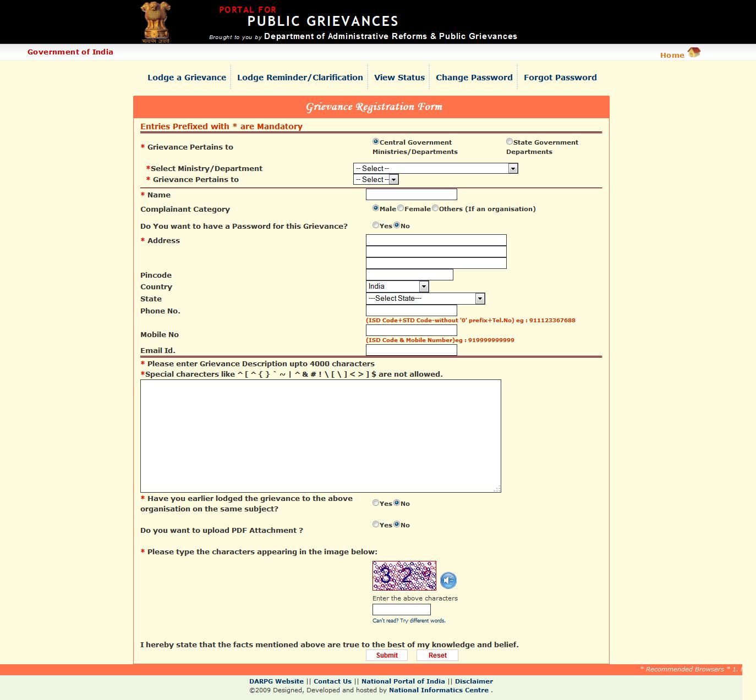Open the Select State dropdown
This screenshot has height=700, width=756.
425,299
